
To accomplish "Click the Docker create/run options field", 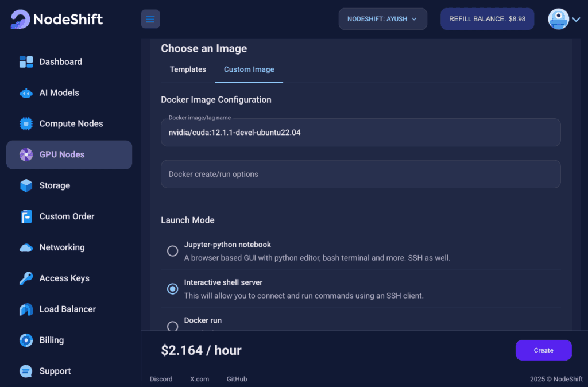I will [361, 174].
